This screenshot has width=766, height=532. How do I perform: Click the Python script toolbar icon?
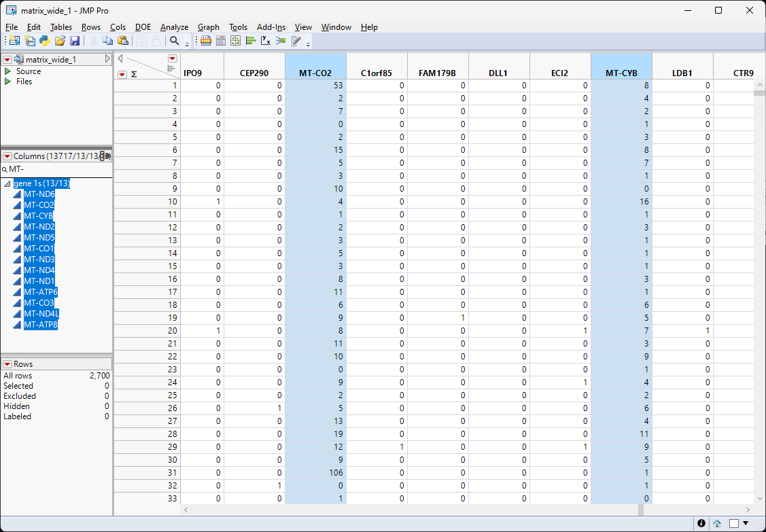[45, 41]
